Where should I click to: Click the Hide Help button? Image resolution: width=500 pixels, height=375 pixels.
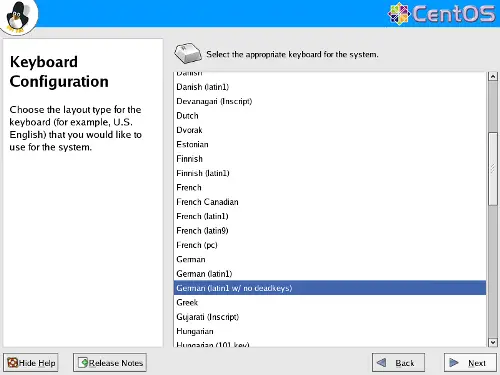pos(31,362)
